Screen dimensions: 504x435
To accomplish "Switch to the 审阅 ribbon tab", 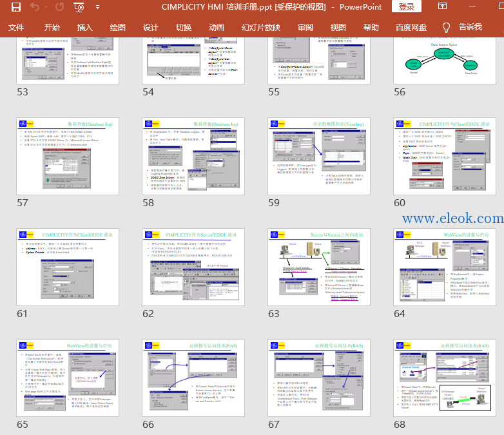I will tap(305, 28).
